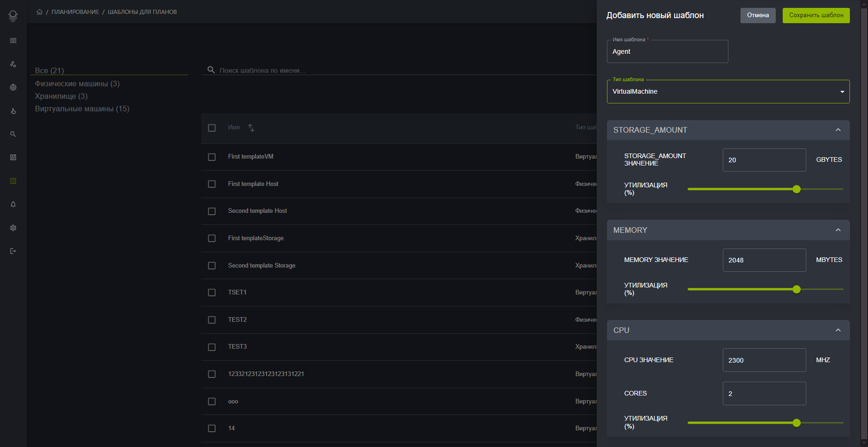The image size is (868, 447).
Task: Check the Second template Host checkbox
Action: point(212,211)
